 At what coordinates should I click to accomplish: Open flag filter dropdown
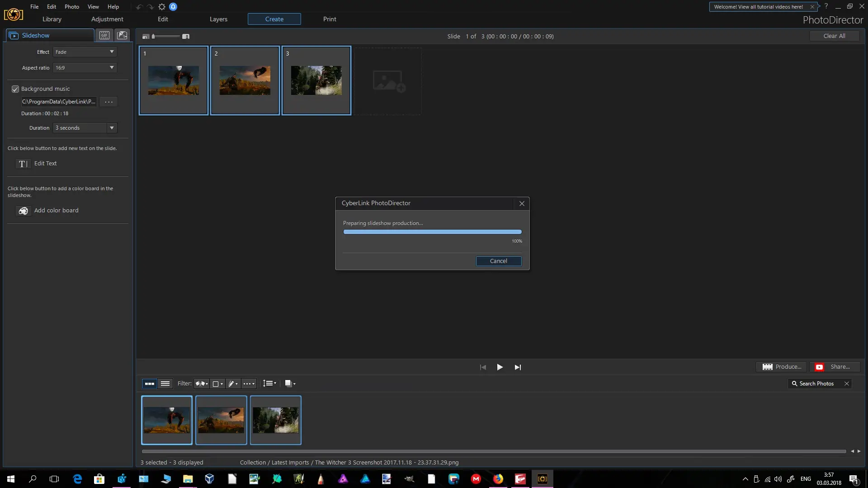(202, 384)
